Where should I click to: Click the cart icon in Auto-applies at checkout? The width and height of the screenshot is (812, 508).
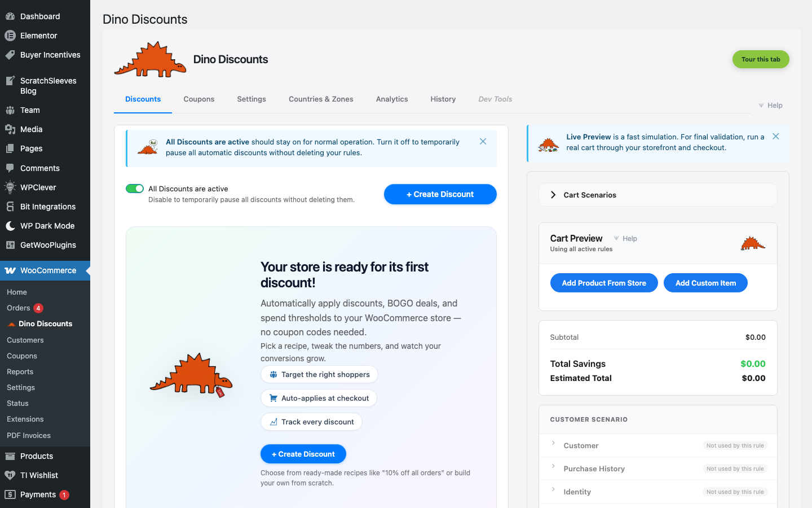273,398
